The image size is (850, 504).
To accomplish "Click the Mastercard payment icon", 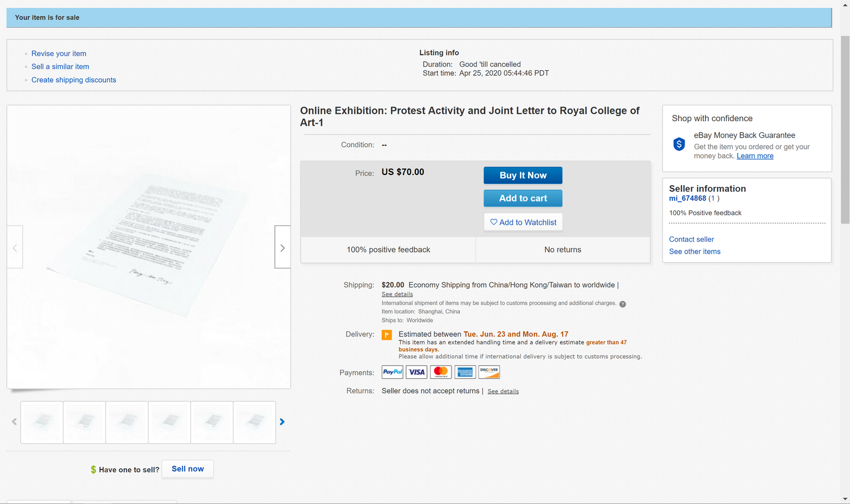I will point(441,372).
